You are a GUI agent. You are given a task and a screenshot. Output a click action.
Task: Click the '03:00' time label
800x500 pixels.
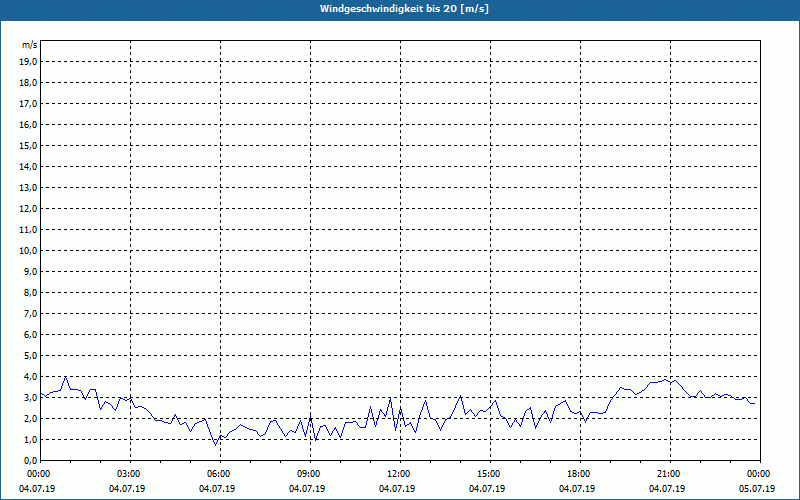click(x=128, y=474)
